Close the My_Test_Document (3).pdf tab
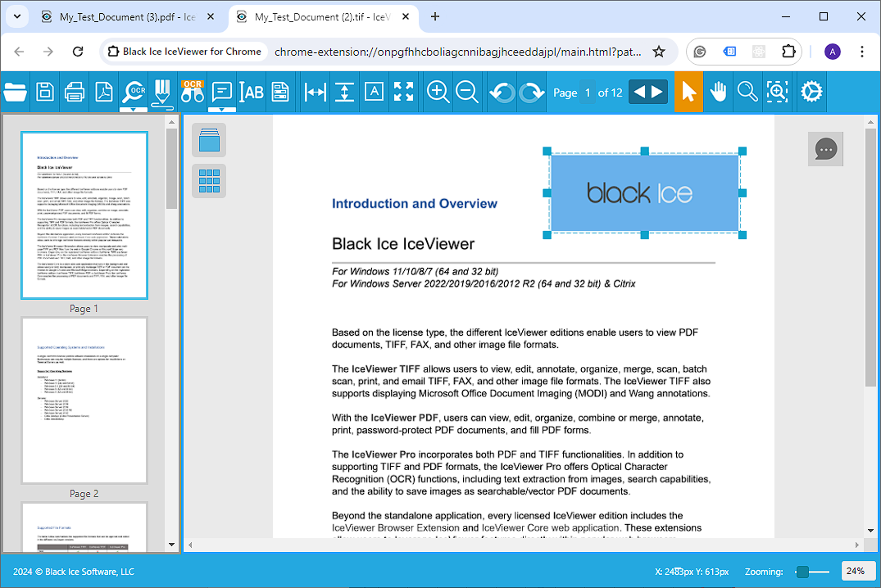 (211, 17)
